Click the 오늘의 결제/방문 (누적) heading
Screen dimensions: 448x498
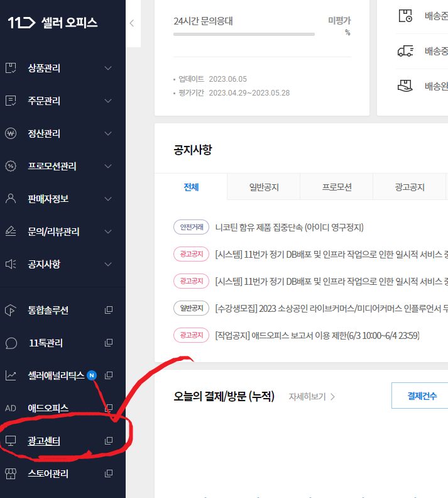click(x=224, y=396)
